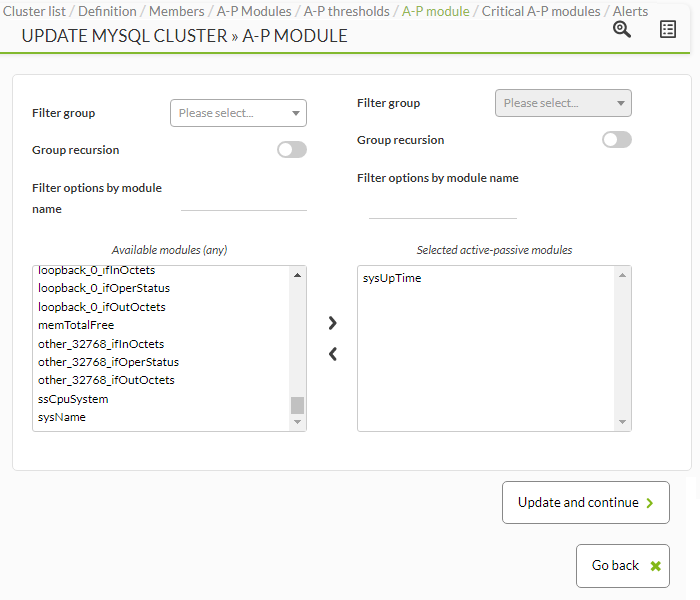
Task: Click scroll-down arrow of Available modules list
Action: point(297,422)
